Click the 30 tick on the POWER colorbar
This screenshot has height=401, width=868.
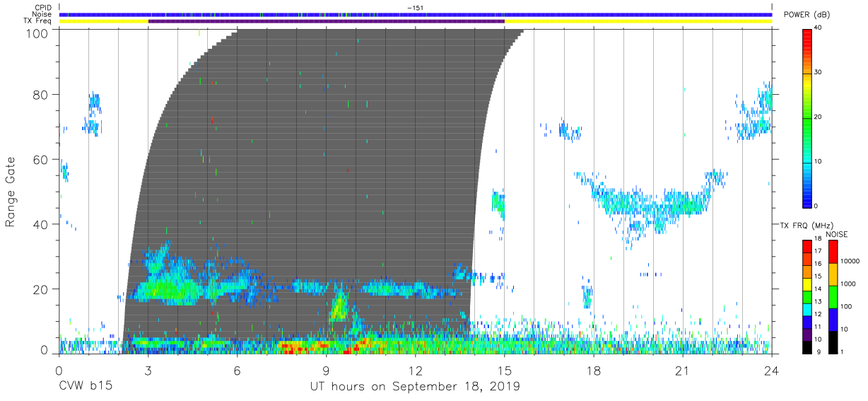coord(818,72)
